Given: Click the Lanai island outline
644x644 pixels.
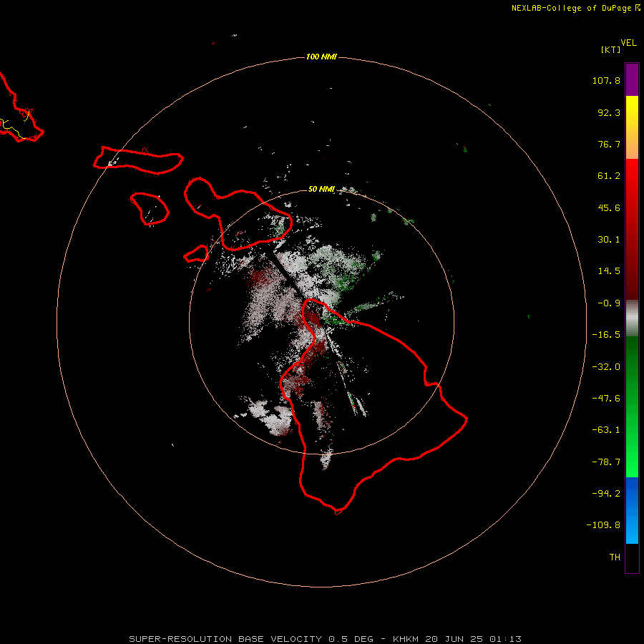Looking at the screenshot, I should (150, 209).
